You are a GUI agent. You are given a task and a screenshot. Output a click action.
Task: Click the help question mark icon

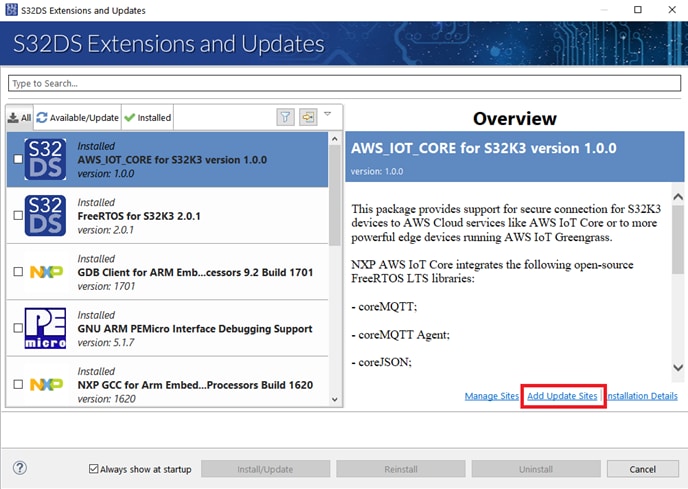19,468
